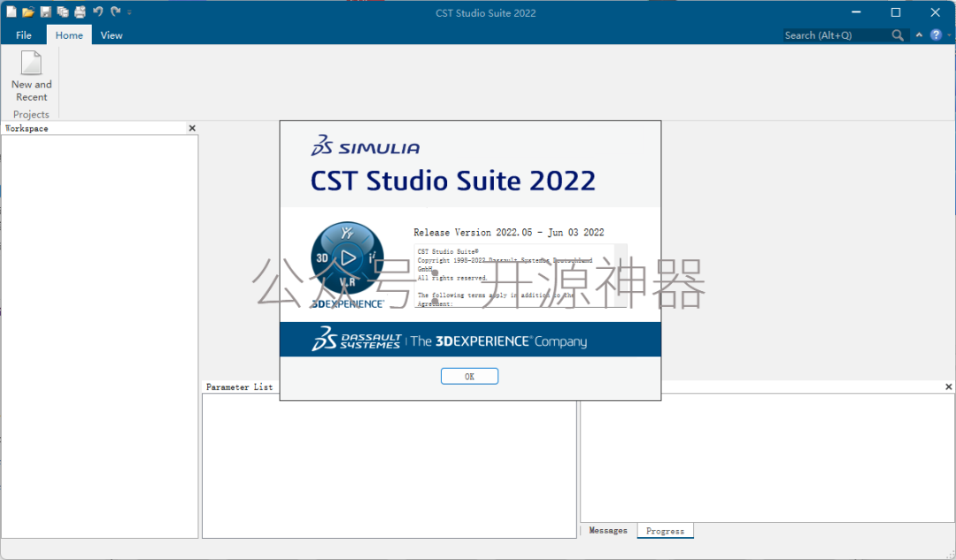Screen dimensions: 956x560
Task: Switch to the Messages tab
Action: tap(608, 531)
